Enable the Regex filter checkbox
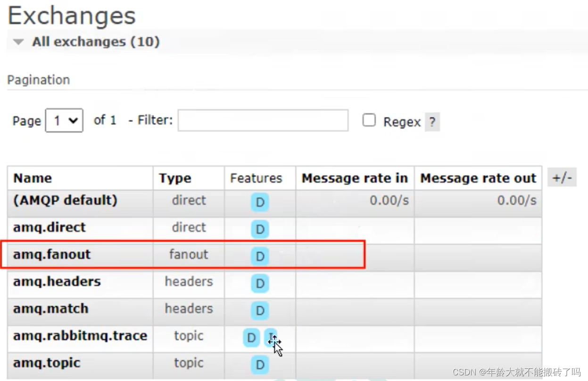 click(x=369, y=121)
